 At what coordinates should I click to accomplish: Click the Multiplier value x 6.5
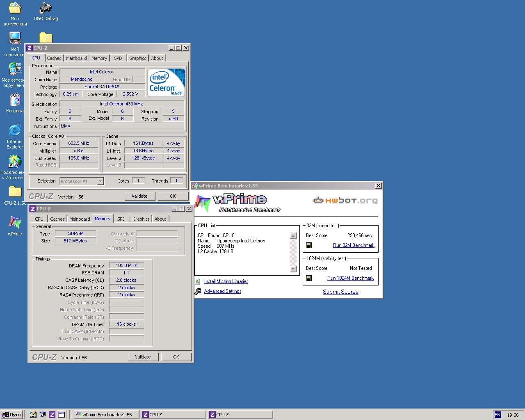pos(79,151)
